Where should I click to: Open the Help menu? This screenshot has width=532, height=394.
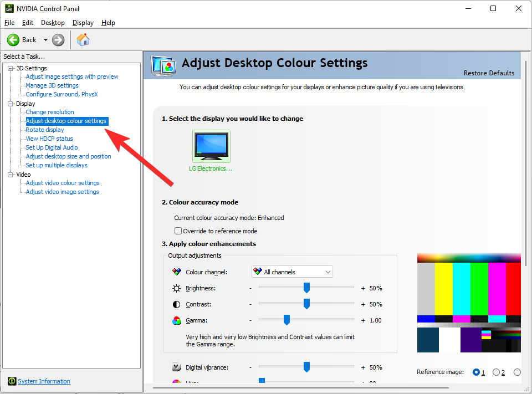click(108, 23)
